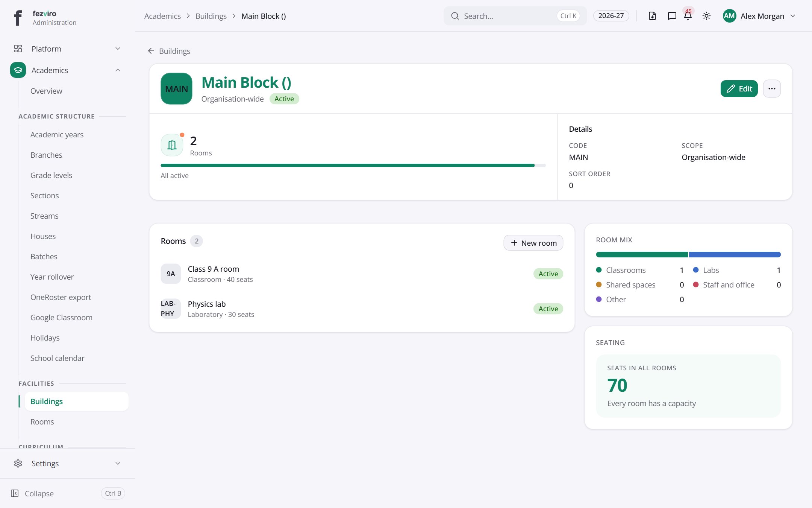Open Rooms in the Facilities sidebar
Screen dimensions: 812x508
click(42, 421)
